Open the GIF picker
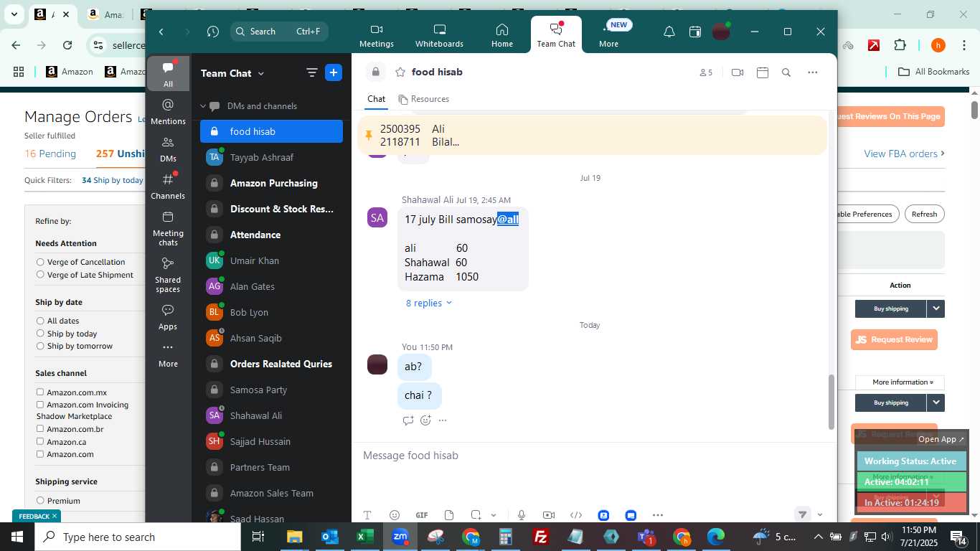The height and width of the screenshot is (551, 980). coord(422,515)
